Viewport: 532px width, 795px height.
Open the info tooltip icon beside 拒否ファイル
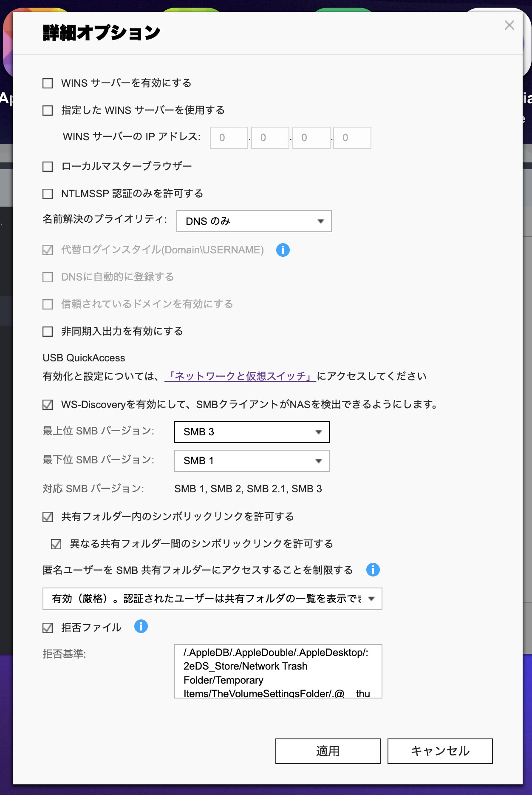click(141, 626)
